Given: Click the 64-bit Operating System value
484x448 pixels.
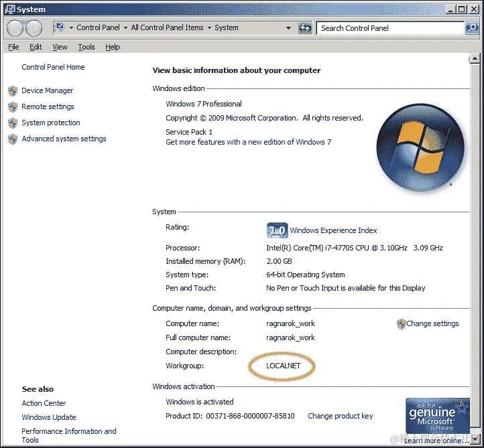Looking at the screenshot, I should tap(305, 275).
